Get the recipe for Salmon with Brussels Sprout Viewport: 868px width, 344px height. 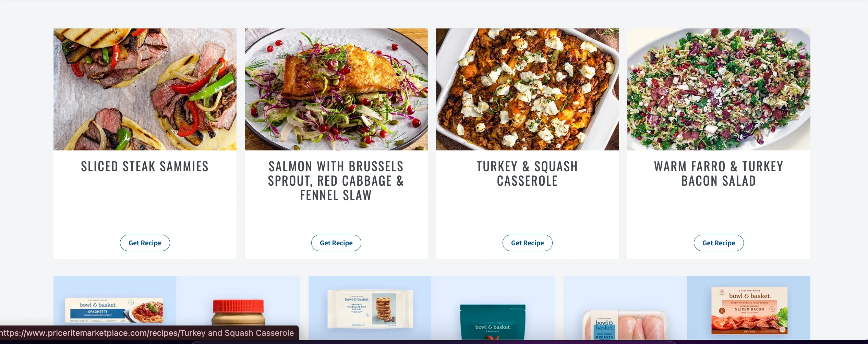(x=336, y=243)
